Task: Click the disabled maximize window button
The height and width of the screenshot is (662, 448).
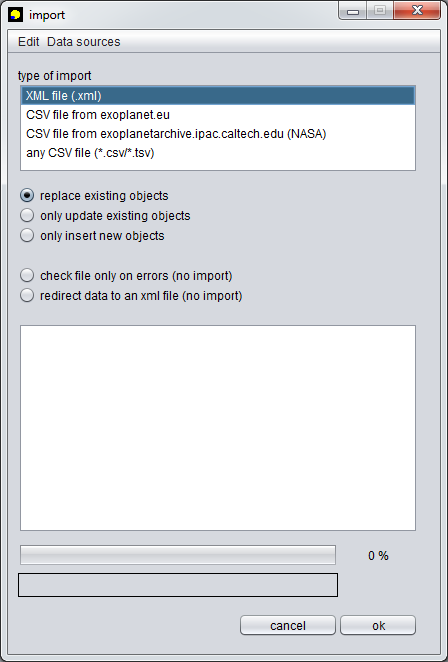Action: (x=380, y=11)
